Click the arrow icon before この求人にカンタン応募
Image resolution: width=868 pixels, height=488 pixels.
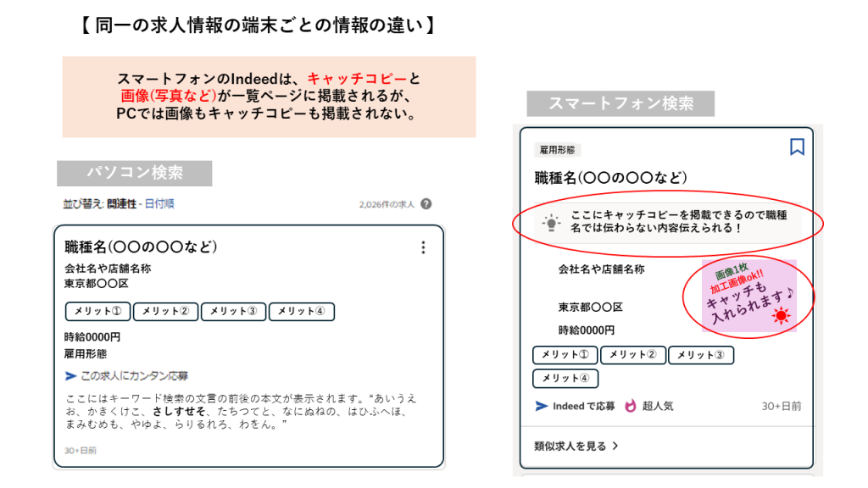[70, 375]
